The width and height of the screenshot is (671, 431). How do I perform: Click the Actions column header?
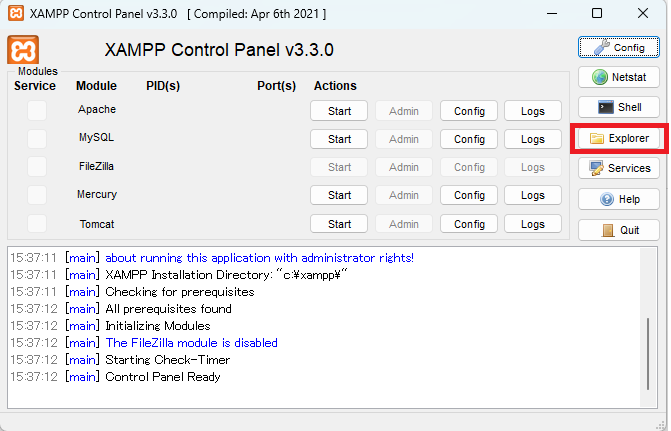coord(335,86)
